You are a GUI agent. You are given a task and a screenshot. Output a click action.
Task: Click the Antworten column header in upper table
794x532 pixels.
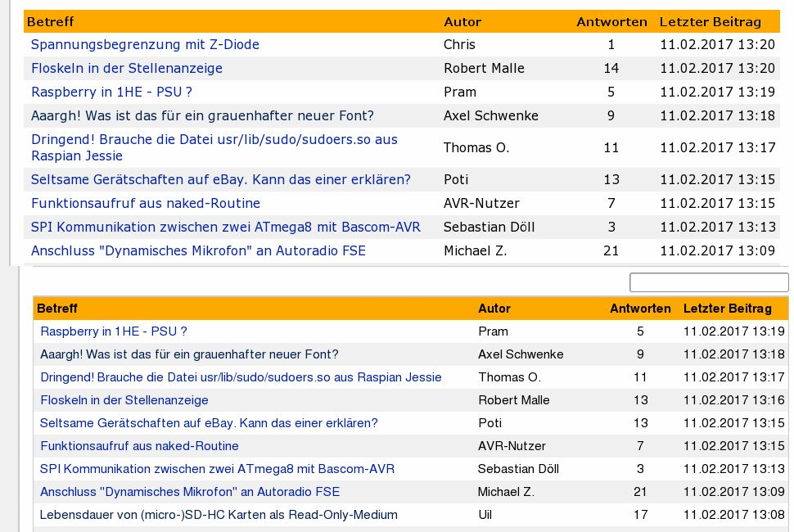tap(611, 21)
